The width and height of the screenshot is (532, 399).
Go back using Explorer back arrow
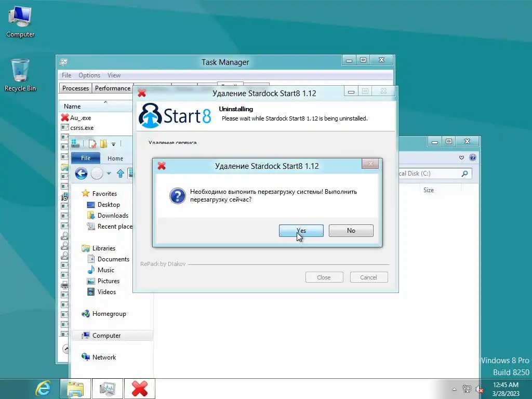point(81,174)
